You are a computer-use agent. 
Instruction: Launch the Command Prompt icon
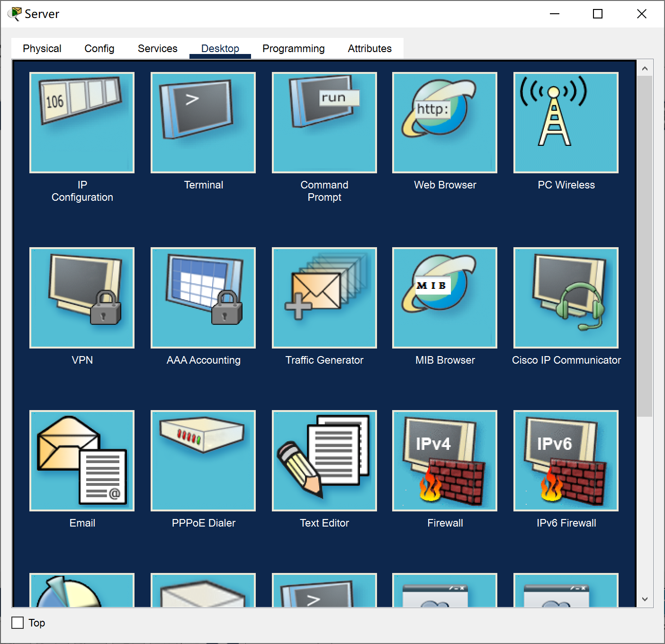tap(324, 123)
